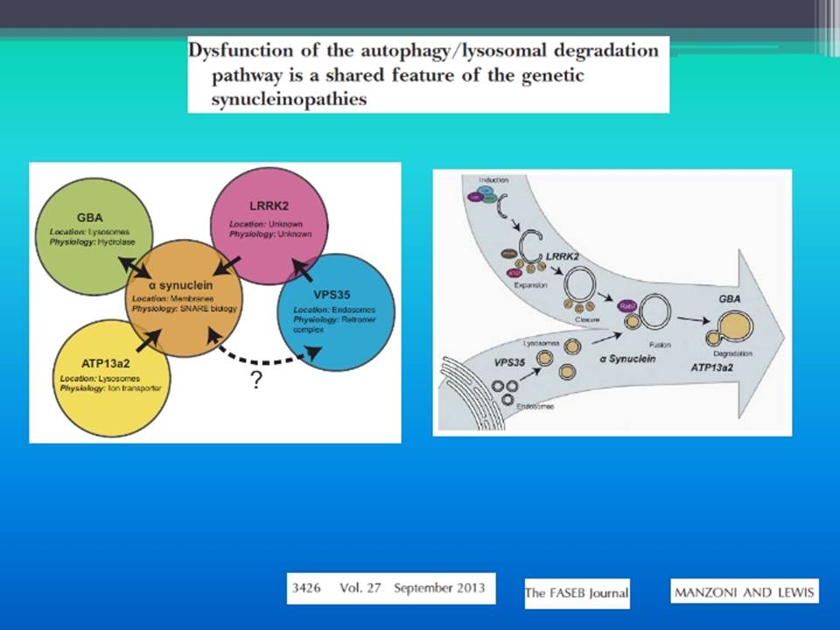Click the large closed autophagosome ring beside Rab7
The height and width of the screenshot is (630, 840).
pyautogui.click(x=655, y=311)
